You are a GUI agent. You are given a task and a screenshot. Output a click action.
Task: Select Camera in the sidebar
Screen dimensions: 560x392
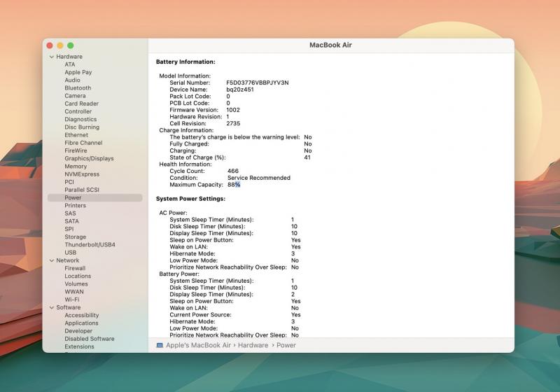click(x=75, y=96)
